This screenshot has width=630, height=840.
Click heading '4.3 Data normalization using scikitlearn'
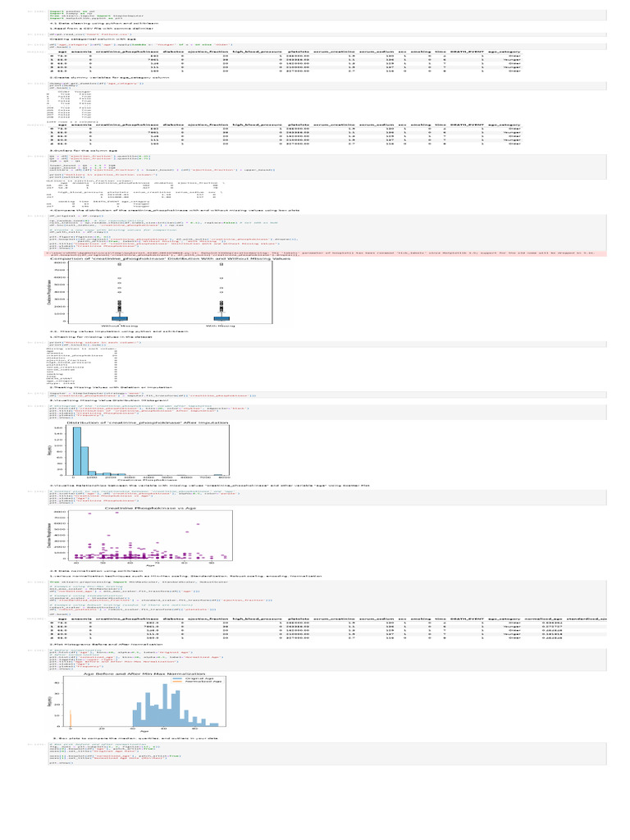click(97, 571)
